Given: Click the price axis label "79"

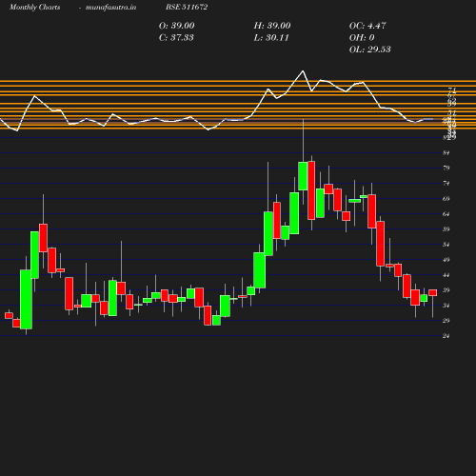Looking at the screenshot, I should [x=446, y=168].
